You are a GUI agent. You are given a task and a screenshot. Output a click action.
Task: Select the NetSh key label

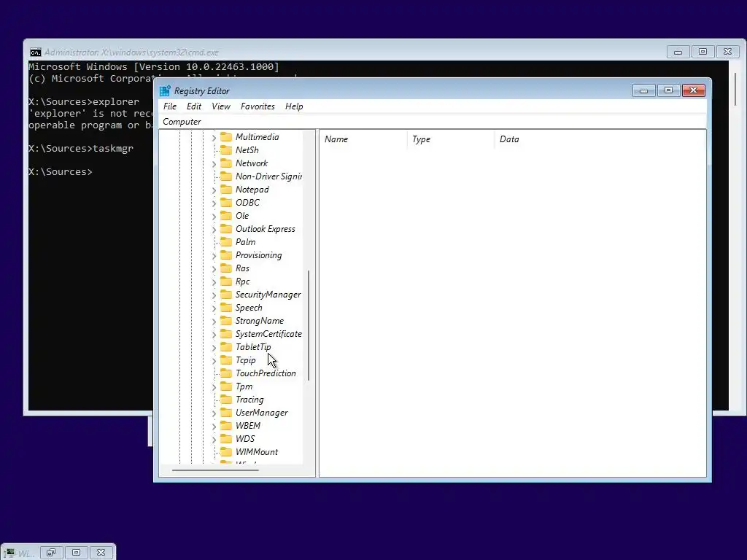pyautogui.click(x=247, y=150)
